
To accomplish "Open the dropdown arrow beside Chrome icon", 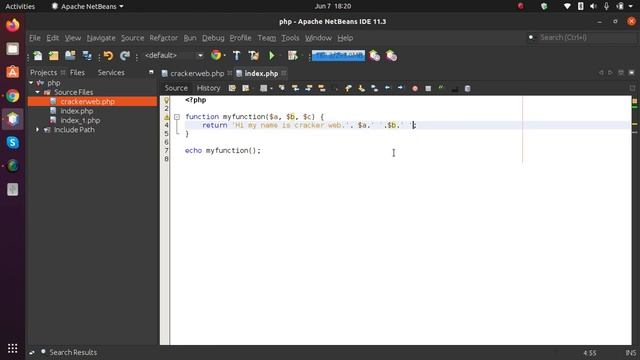I will point(224,56).
